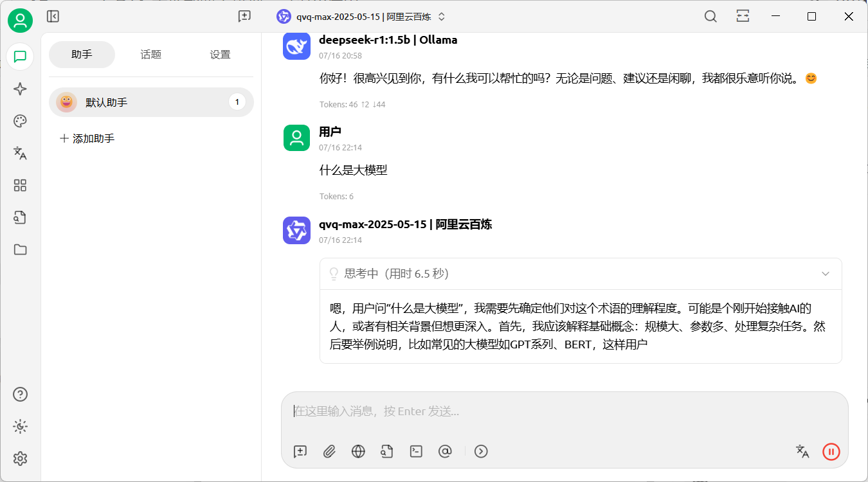Click new topic icon in input toolbar
This screenshot has height=482, width=868.
300,451
